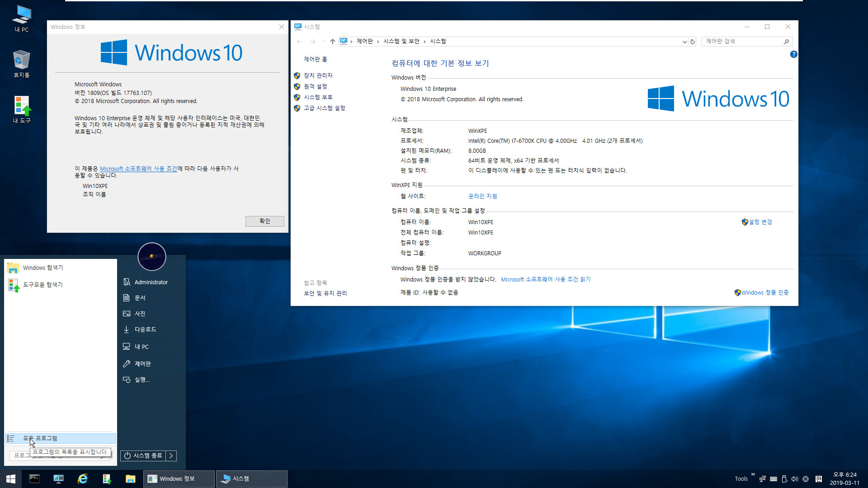
Task: Click the network tray icon
Action: click(763, 479)
